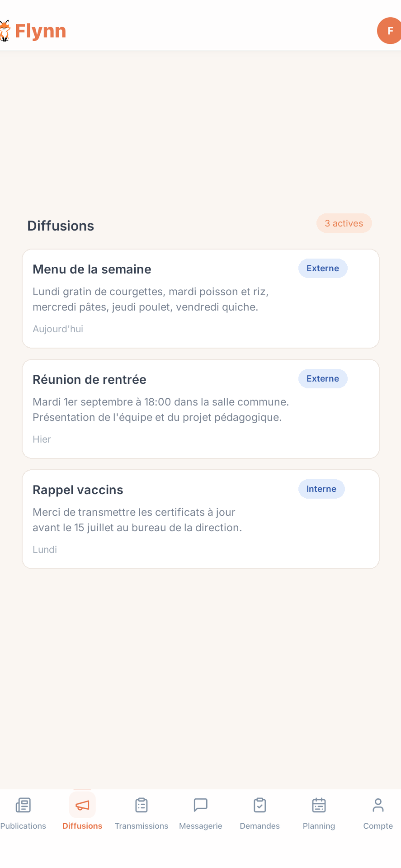Open the orange F profile avatar
The image size is (401, 868).
coord(389,31)
